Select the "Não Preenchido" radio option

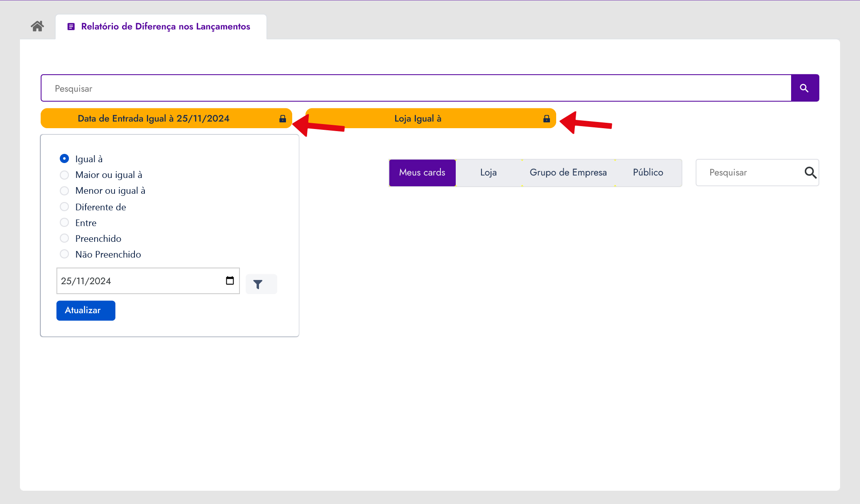[x=64, y=254]
